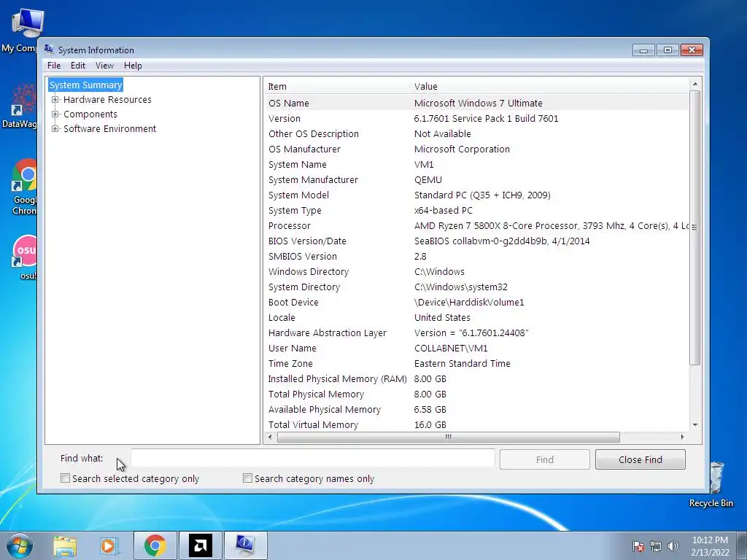Select System Summary in the tree

tap(86, 85)
